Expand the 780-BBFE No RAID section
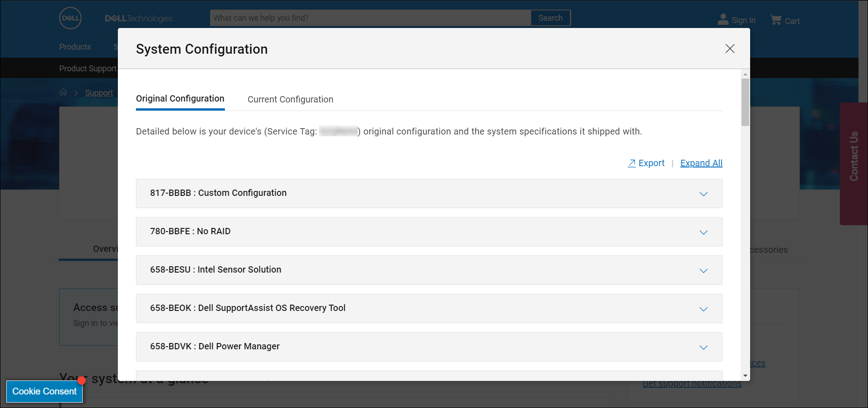The height and width of the screenshot is (408, 868). point(703,232)
